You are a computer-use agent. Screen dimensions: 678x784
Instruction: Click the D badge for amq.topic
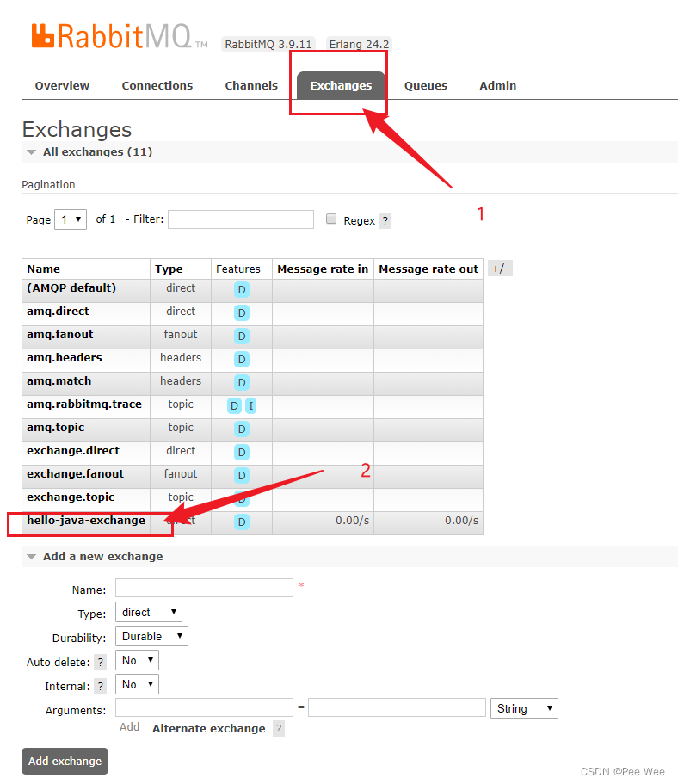(x=242, y=429)
